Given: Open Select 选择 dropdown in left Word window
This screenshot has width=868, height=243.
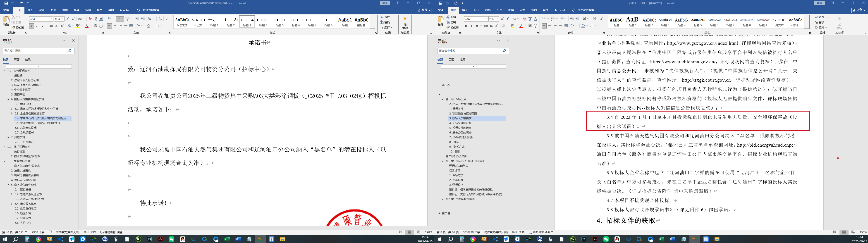Looking at the screenshot, I should (x=386, y=27).
